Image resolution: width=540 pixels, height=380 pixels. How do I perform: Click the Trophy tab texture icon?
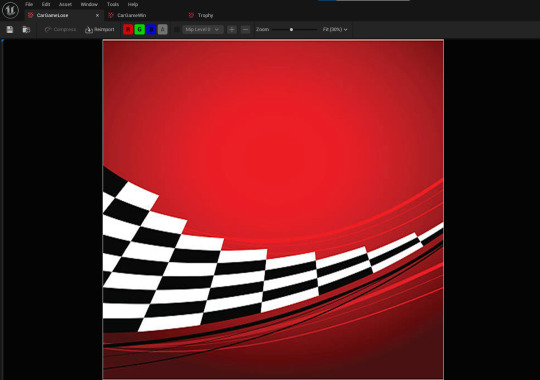tap(191, 16)
